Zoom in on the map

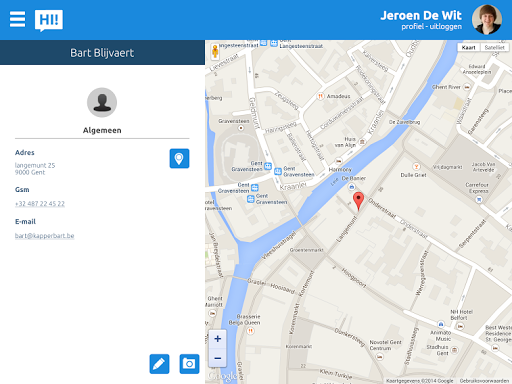click(218, 339)
